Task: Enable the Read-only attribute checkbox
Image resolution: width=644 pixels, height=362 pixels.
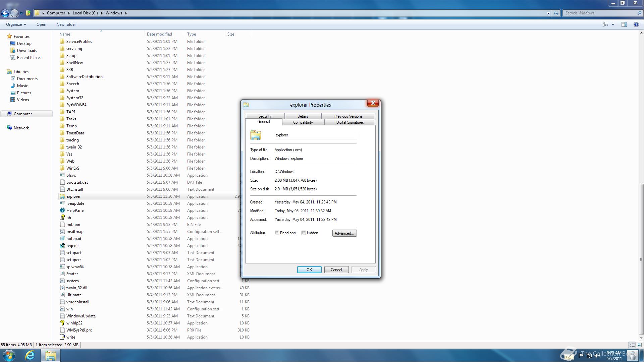Action: click(x=277, y=233)
